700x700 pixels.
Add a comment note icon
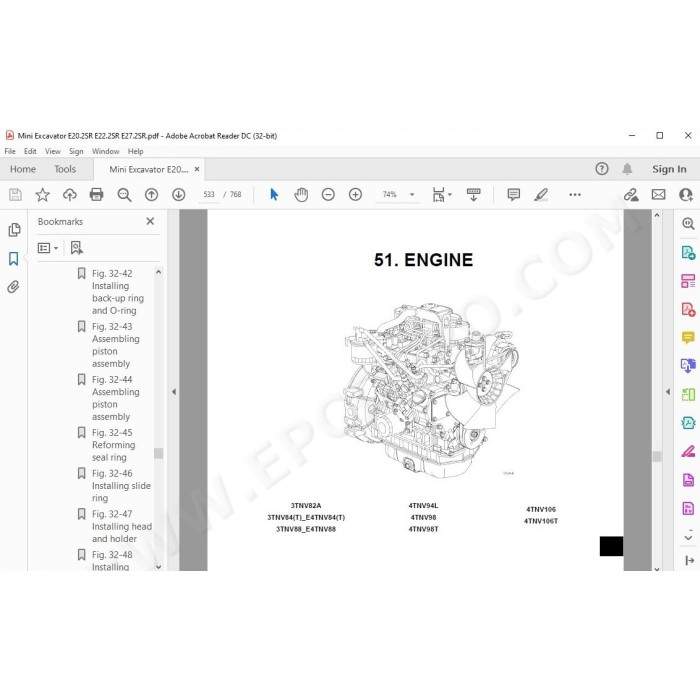pyautogui.click(x=514, y=195)
